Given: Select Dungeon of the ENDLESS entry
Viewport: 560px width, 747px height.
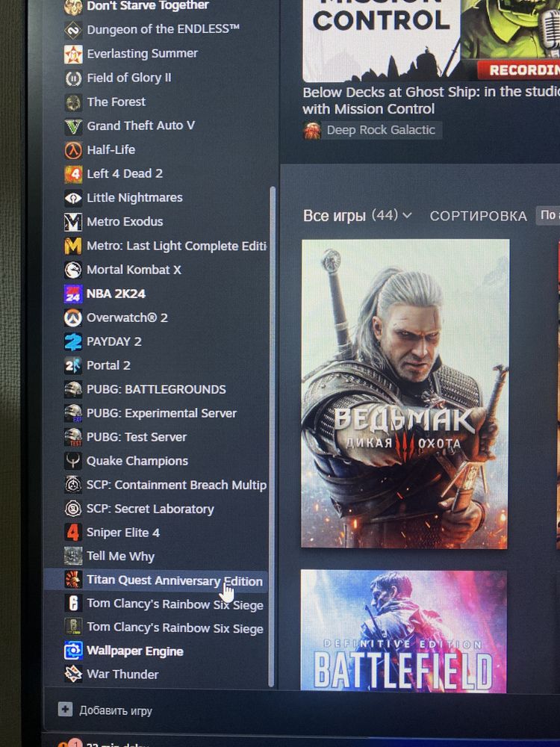Looking at the screenshot, I should coord(163,30).
